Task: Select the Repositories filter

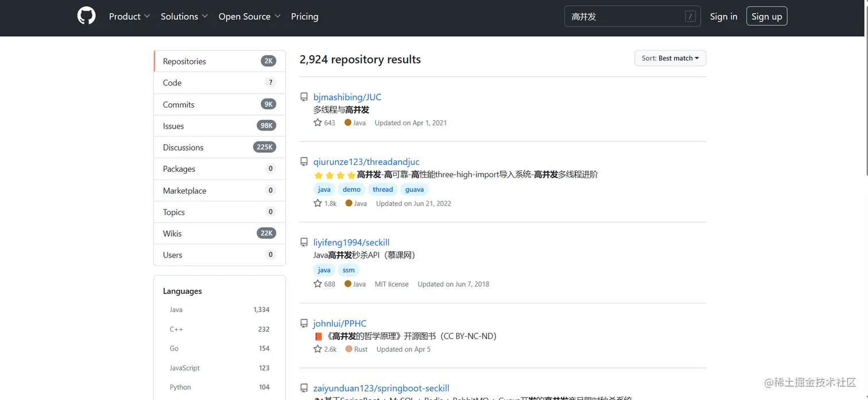Action: point(220,61)
